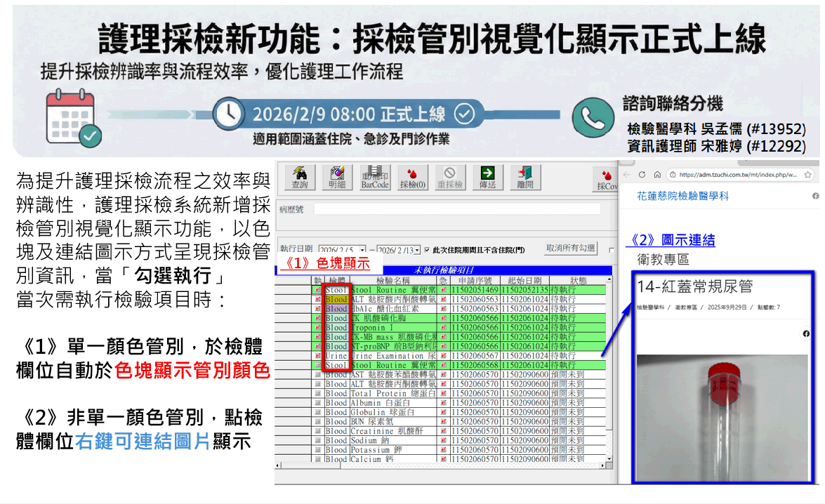825x504 pixels.
Task: Click the 取消所有勾選 button
Action: (571, 248)
